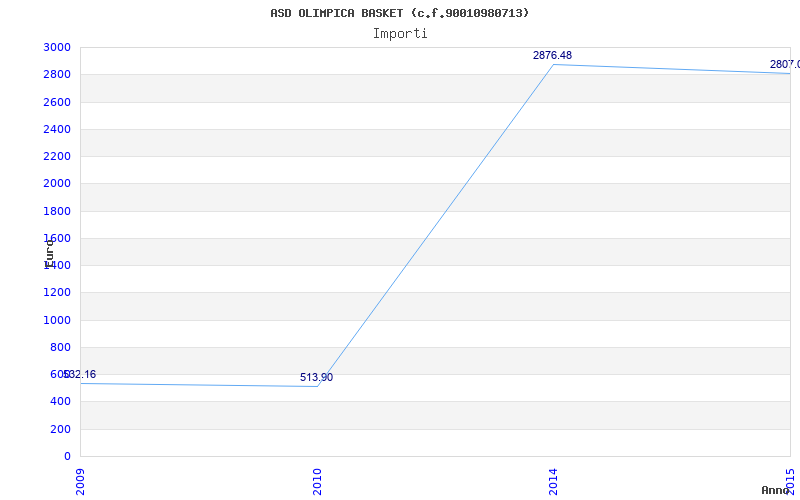800x500 pixels.
Task: Click the x-axis year label 2014
Action: tap(554, 482)
